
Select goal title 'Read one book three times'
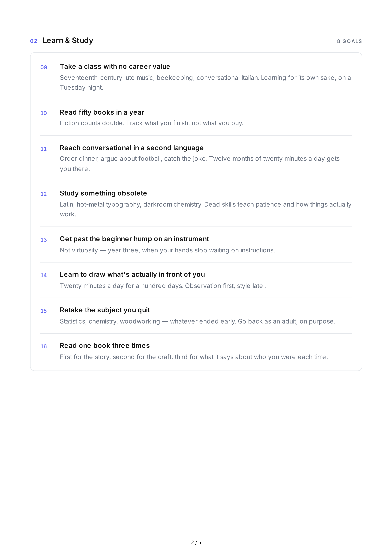[105, 346]
